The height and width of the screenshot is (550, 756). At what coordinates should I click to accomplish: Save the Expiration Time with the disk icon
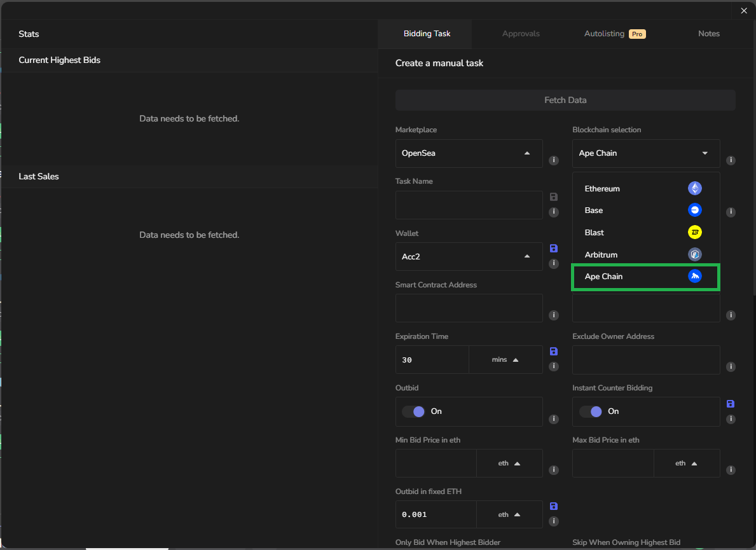tap(554, 352)
